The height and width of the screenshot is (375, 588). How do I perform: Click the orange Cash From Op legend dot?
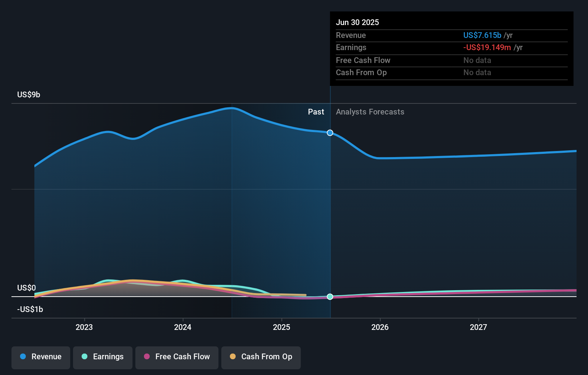(x=233, y=356)
